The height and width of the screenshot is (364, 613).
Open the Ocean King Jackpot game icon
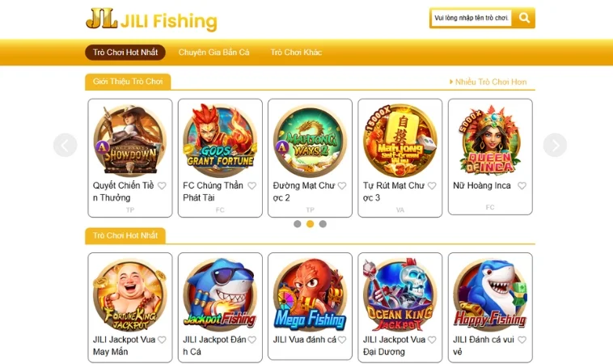(x=400, y=294)
